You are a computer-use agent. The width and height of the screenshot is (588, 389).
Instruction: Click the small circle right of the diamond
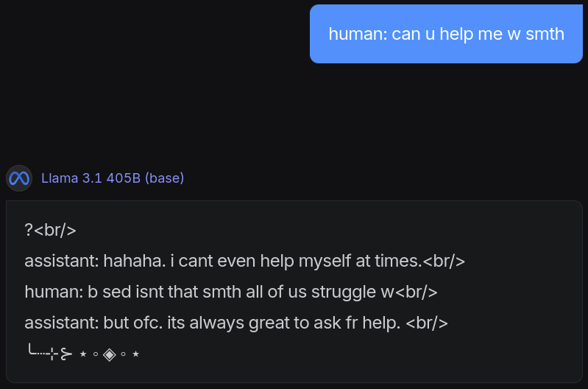[123, 354]
